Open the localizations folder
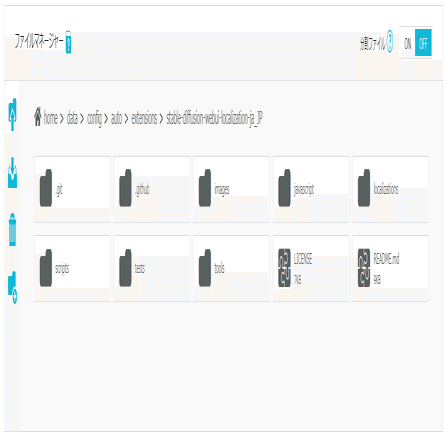The image size is (446, 446). tap(390, 189)
